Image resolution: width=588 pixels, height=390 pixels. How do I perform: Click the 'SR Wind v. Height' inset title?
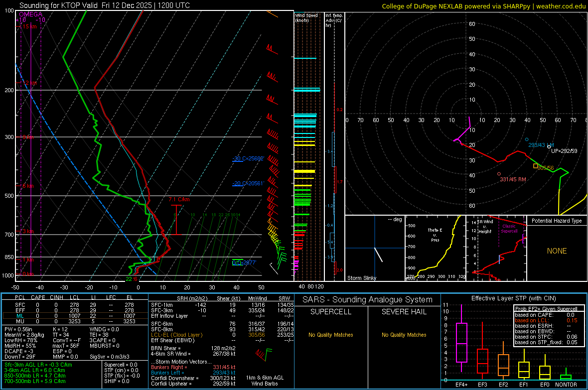[x=485, y=227]
